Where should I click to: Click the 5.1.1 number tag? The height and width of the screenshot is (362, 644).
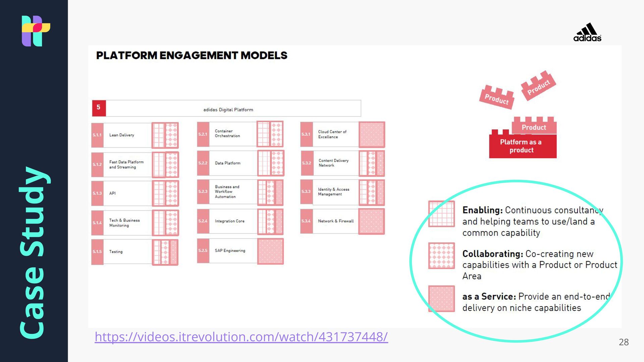(x=97, y=135)
